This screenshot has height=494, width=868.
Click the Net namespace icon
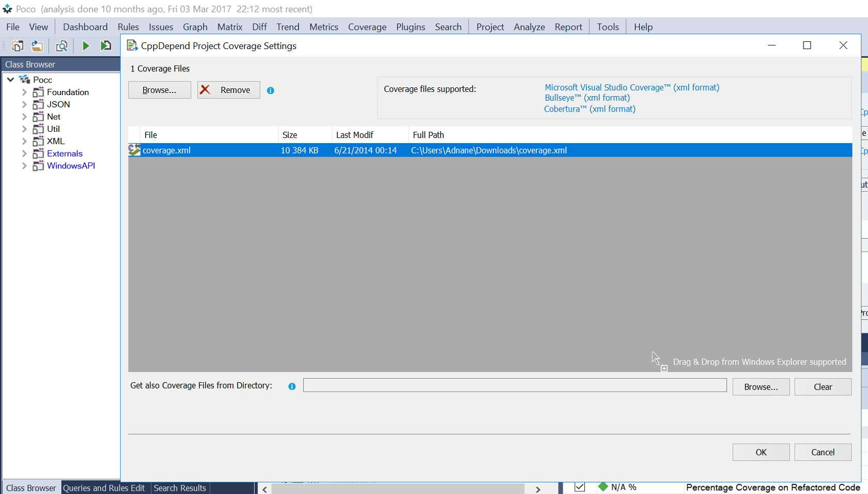[x=38, y=117]
